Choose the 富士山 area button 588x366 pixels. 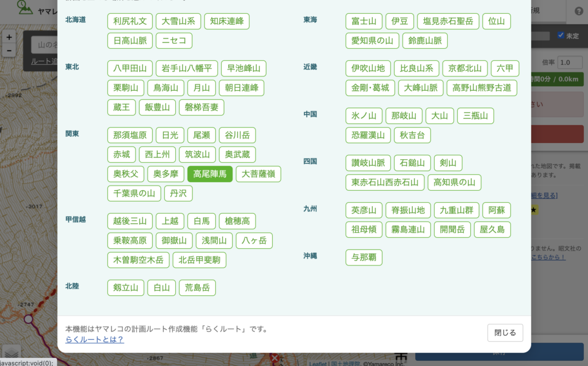tap(364, 21)
